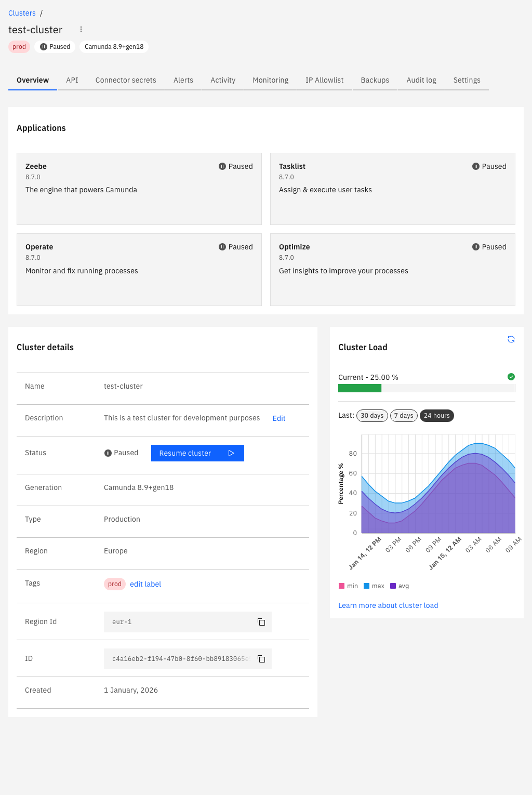Click the green check icon by Current load

511,377
